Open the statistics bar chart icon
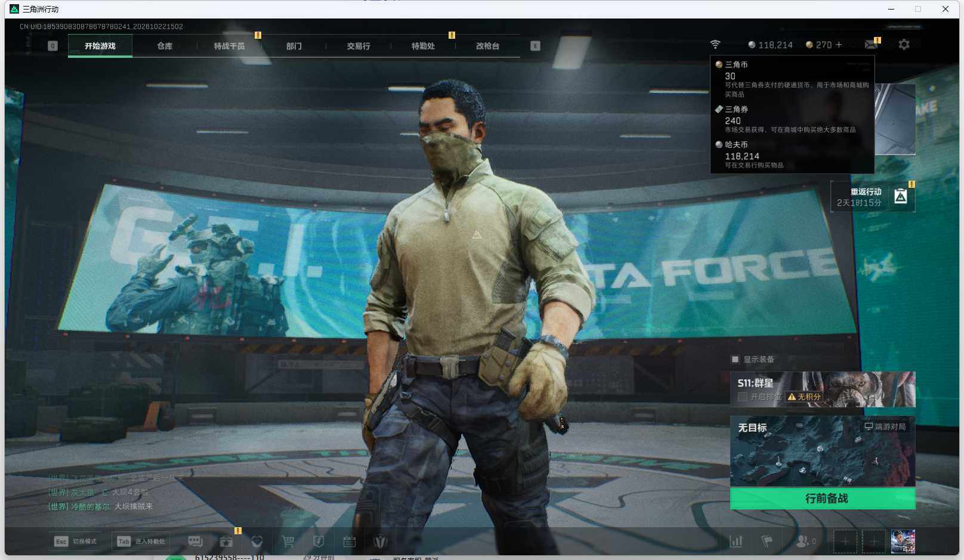 (736, 542)
